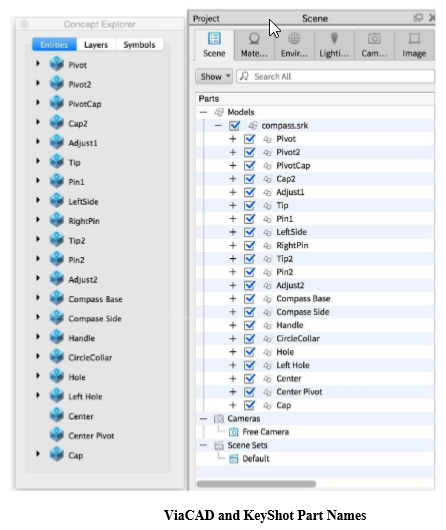Click the Search All field
The height and width of the screenshot is (530, 446).
(x=335, y=77)
